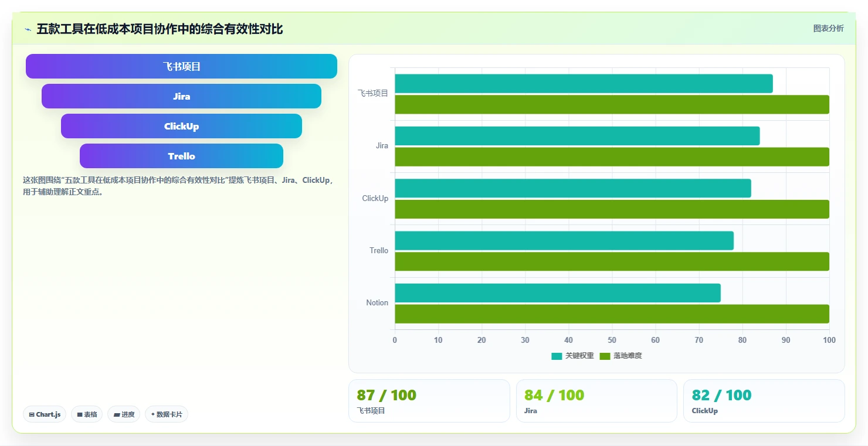The width and height of the screenshot is (868, 446).
Task: Click the 表格 tag chip
Action: coord(87,414)
